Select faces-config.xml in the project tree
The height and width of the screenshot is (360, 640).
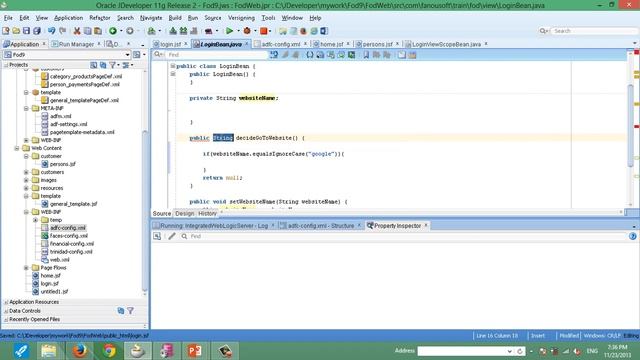tap(69, 236)
